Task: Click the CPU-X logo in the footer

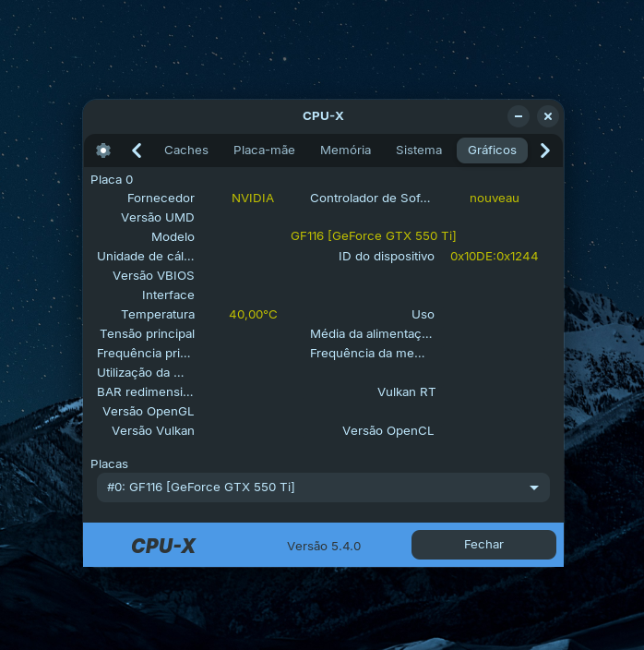Action: pyautogui.click(x=163, y=546)
